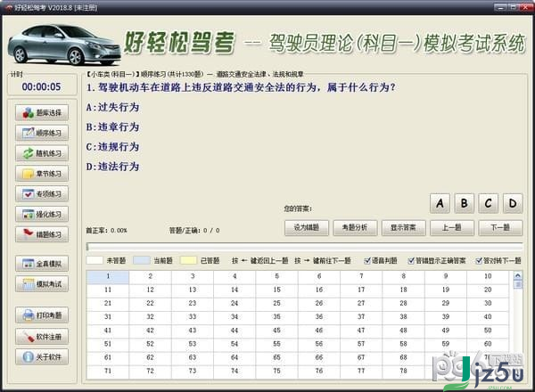Jump to question 21 in grid
The image size is (535, 392).
click(108, 304)
